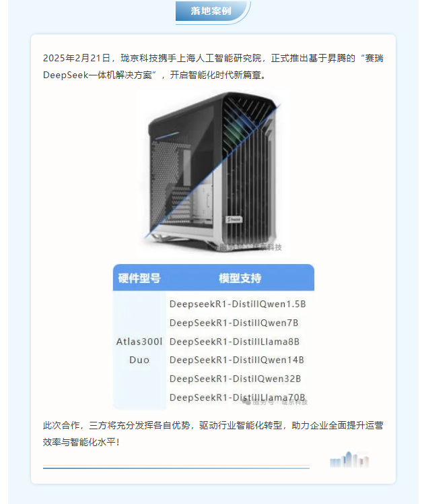Click the watermark text on case image

coord(250,247)
